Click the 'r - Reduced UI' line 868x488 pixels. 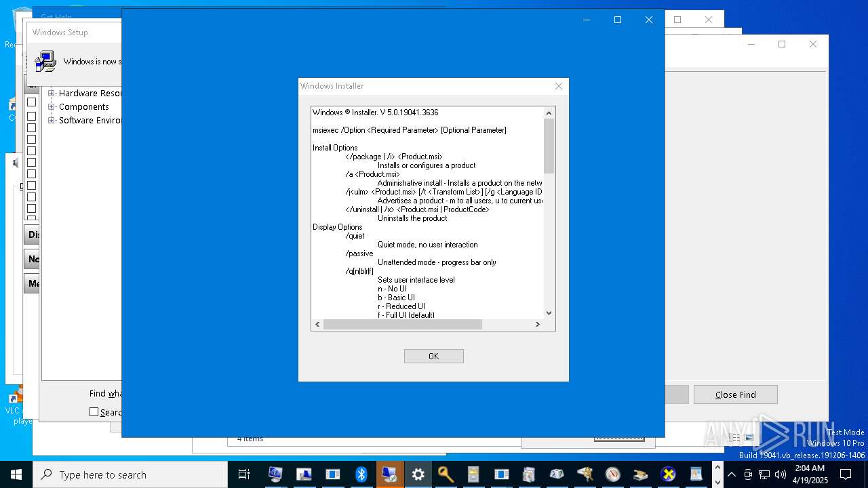(x=401, y=306)
